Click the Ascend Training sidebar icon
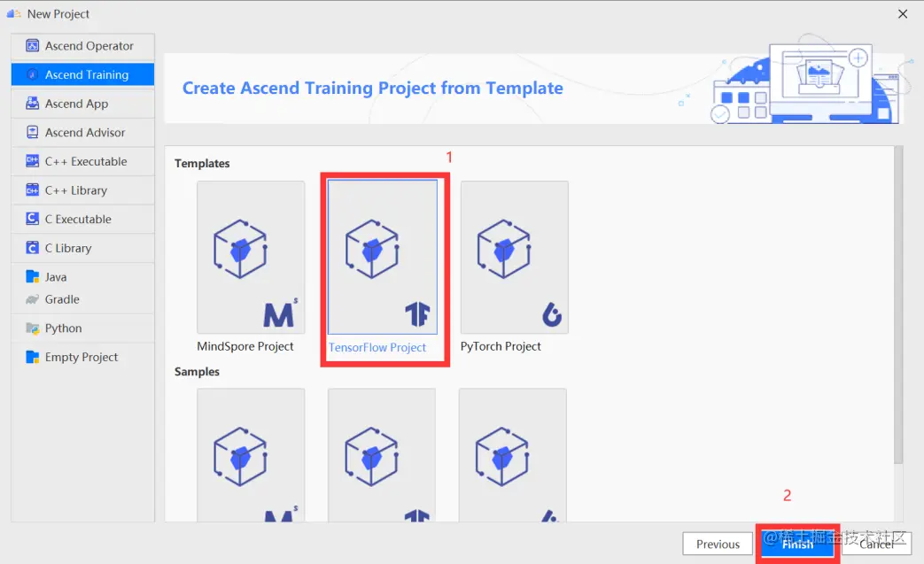Image resolution: width=924 pixels, height=564 pixels. click(x=33, y=74)
